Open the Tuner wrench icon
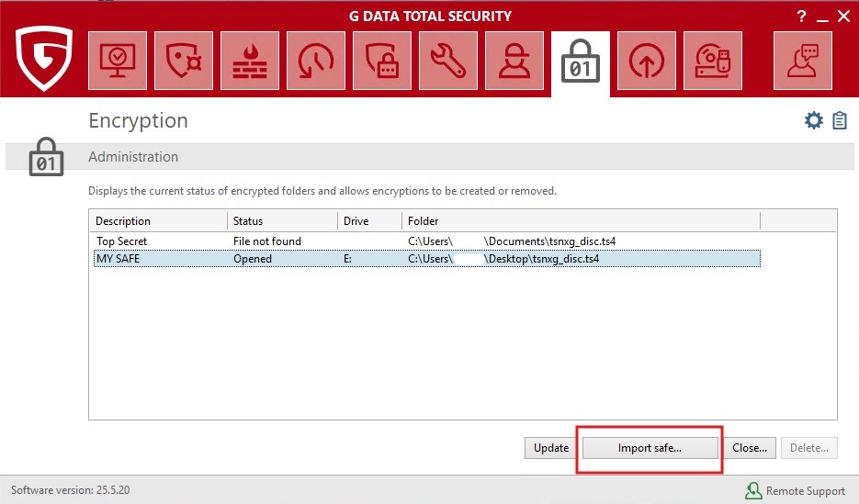859x504 pixels. coord(448,61)
